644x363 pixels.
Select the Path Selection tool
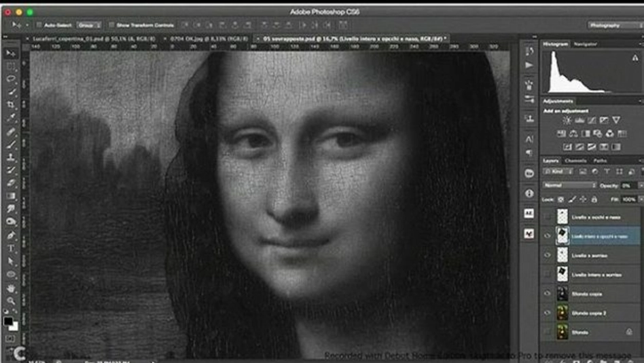11,261
